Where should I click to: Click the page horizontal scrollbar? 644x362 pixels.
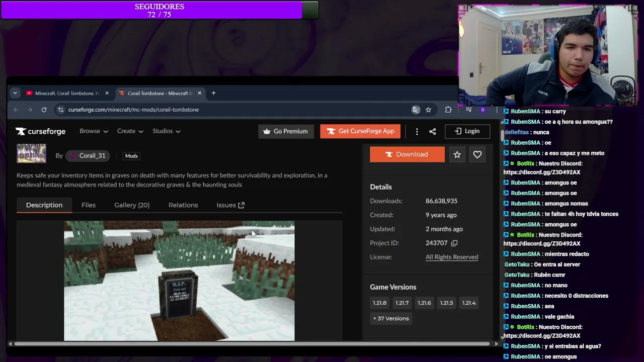(252, 344)
